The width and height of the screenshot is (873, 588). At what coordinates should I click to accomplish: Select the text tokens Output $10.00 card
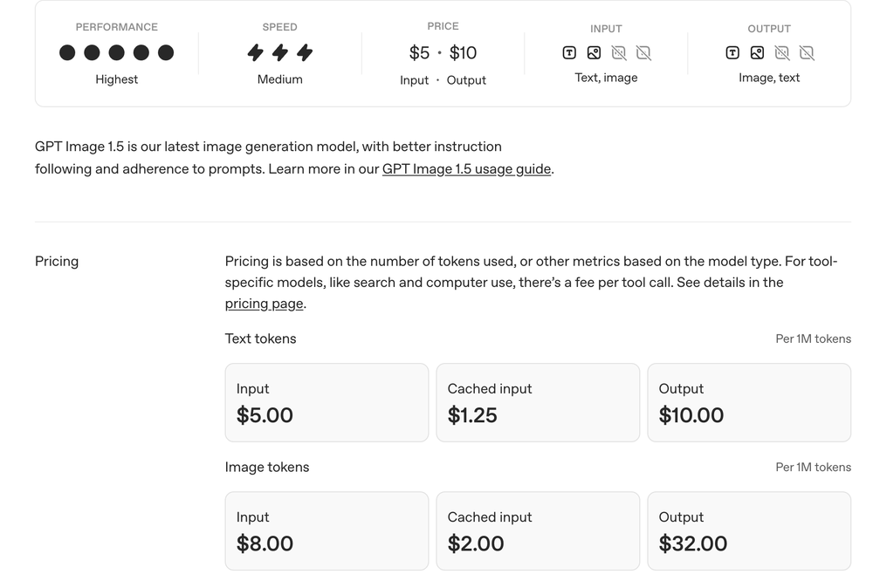pos(748,402)
